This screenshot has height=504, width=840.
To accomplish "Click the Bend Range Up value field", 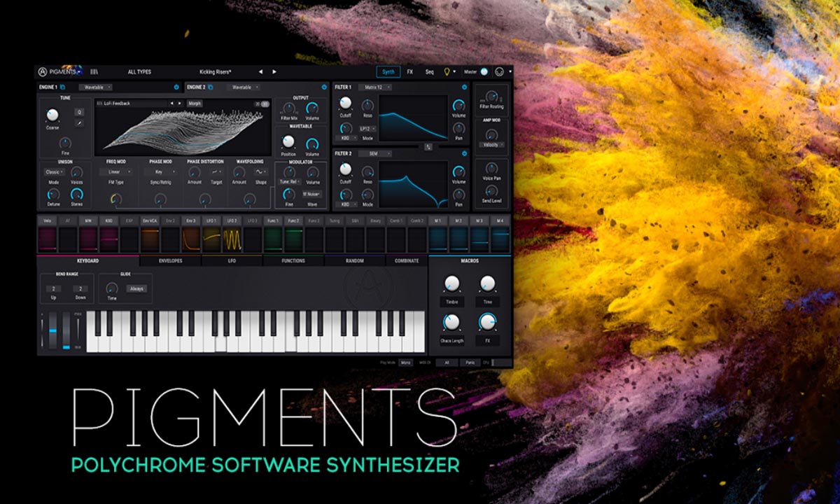I will pos(53,288).
